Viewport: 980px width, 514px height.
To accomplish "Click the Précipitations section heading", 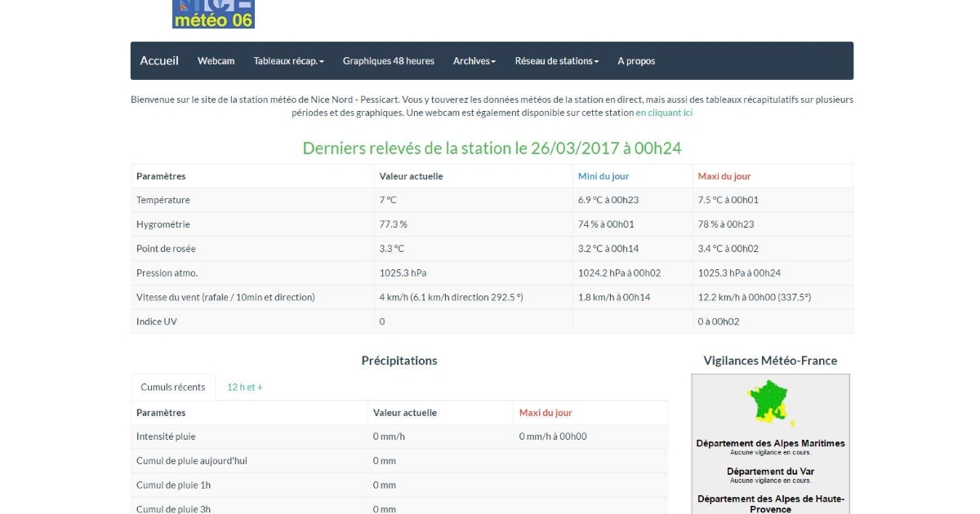I will pyautogui.click(x=399, y=361).
